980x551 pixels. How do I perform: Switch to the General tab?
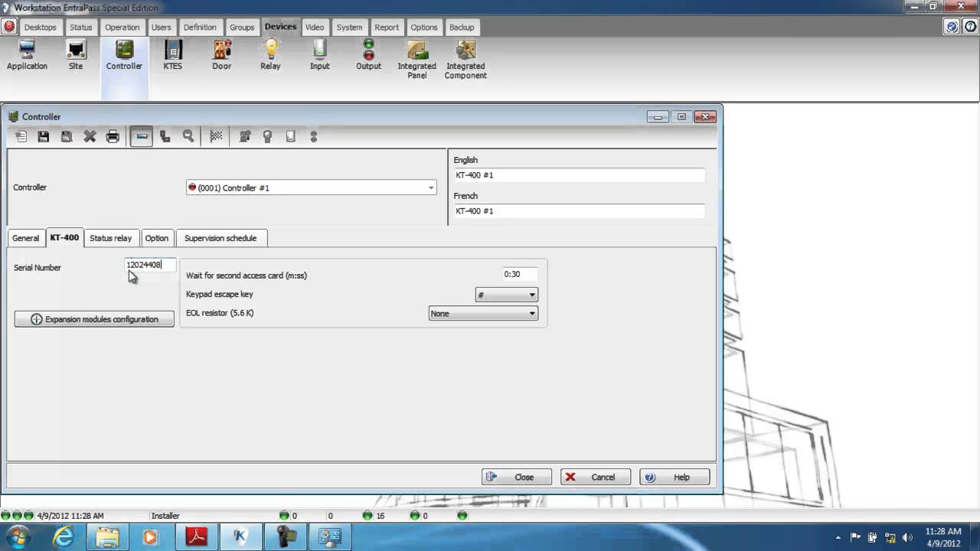[25, 238]
